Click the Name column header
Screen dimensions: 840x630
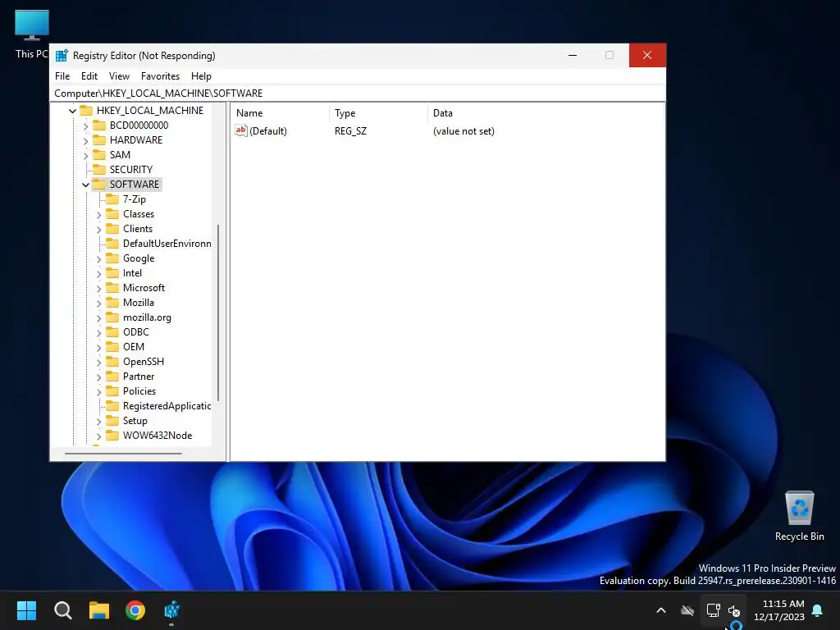pyautogui.click(x=281, y=113)
